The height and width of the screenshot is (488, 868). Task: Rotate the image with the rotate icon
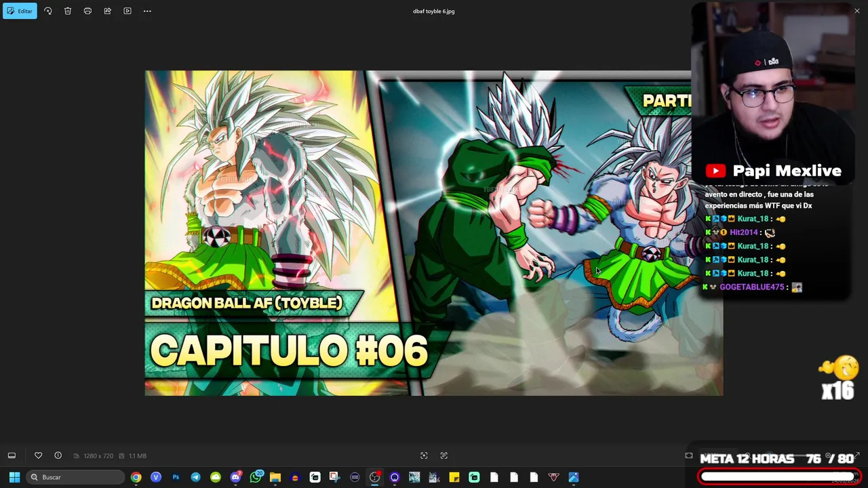click(47, 11)
